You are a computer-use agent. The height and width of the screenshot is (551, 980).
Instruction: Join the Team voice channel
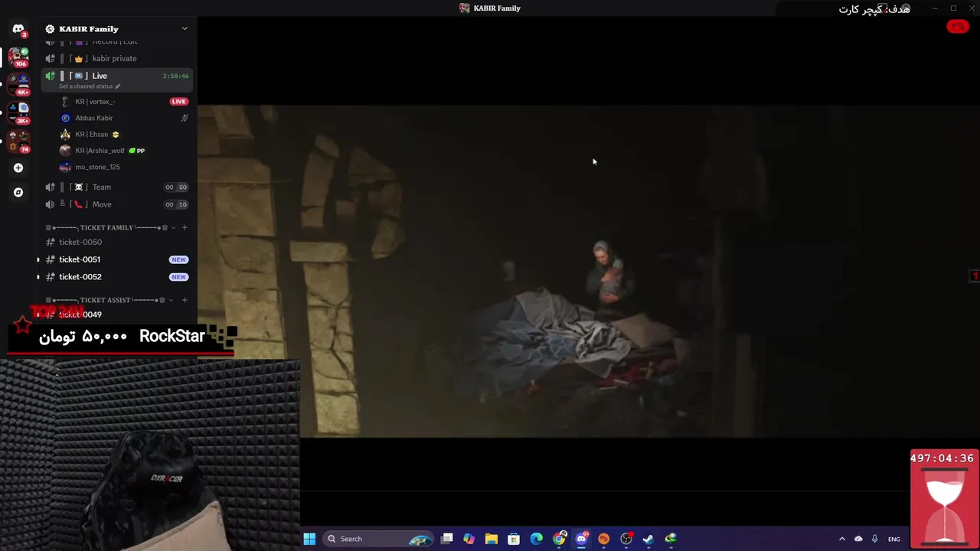[x=117, y=187]
